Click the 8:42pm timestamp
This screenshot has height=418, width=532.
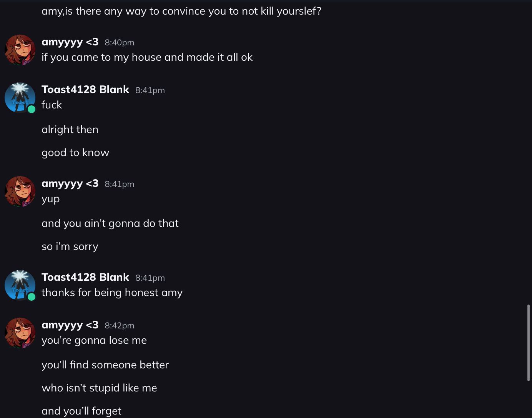click(120, 326)
